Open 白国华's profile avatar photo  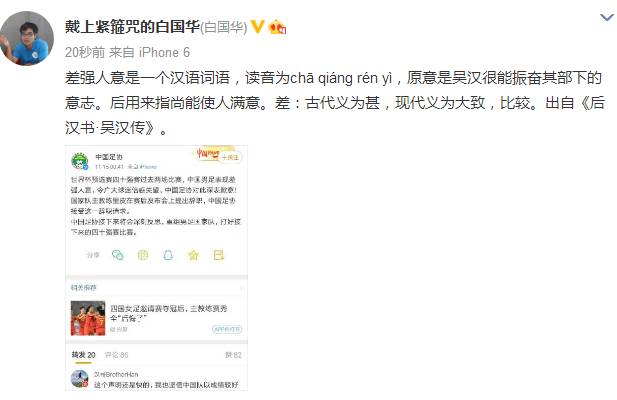[27, 38]
